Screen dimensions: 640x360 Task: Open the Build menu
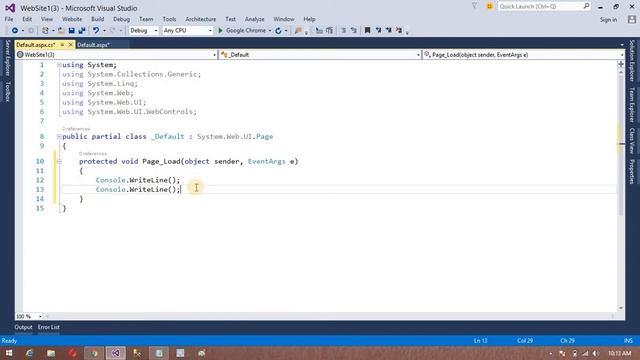[98, 19]
